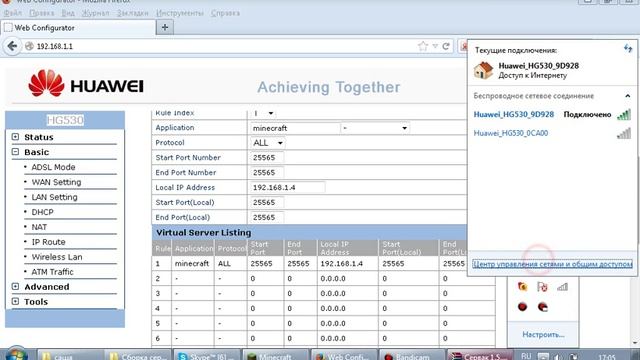Viewport: 640px width, 360px height.
Task: Open Network and Sharing Center link
Action: coord(552,264)
